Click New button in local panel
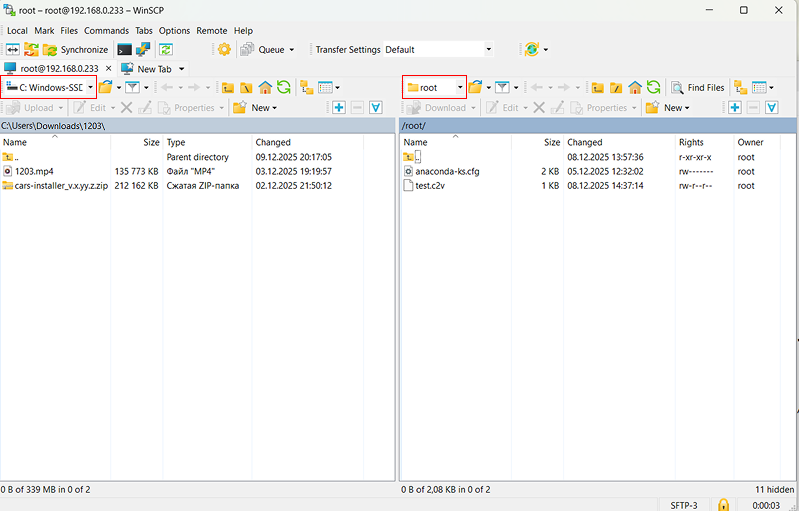 pos(255,107)
